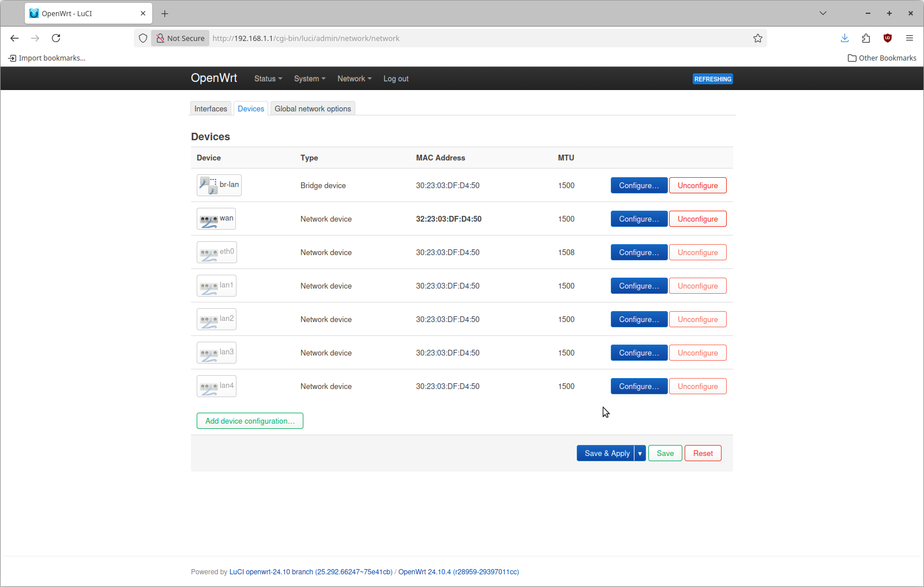This screenshot has width=924, height=587.
Task: Expand the Status dropdown menu
Action: [x=268, y=79]
